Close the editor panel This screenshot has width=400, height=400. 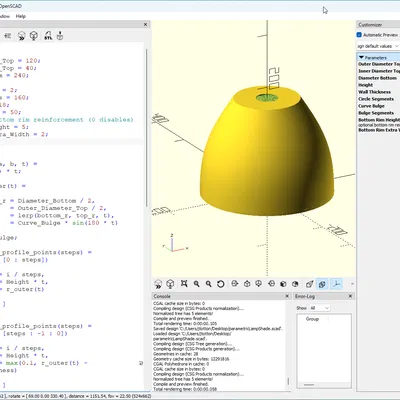(x=145, y=24)
